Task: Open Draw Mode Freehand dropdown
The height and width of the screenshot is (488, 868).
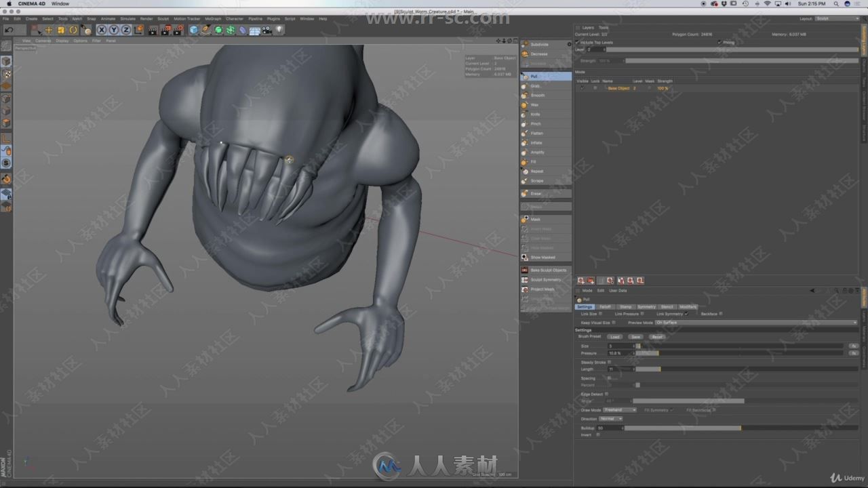Action: (x=619, y=410)
